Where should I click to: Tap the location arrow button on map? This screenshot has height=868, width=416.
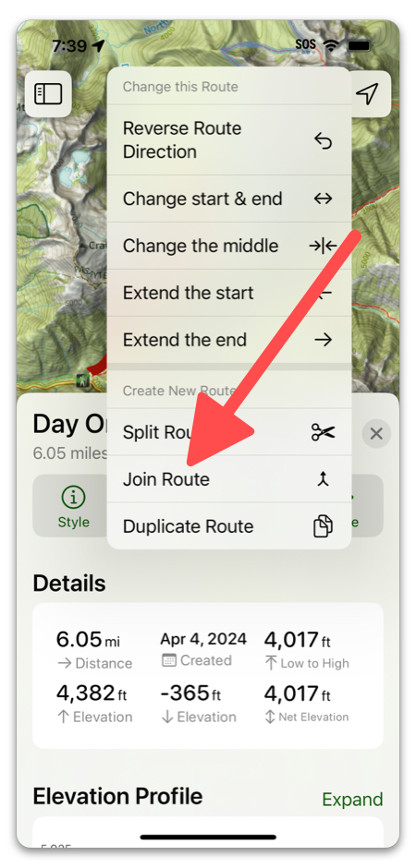click(367, 94)
